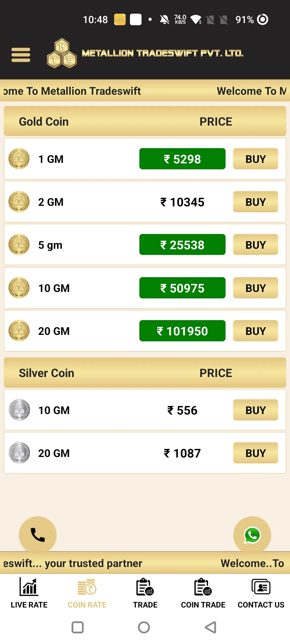Tap the Metallion Tradeswift hexagon logo
This screenshot has width=290, height=644.
[x=62, y=53]
